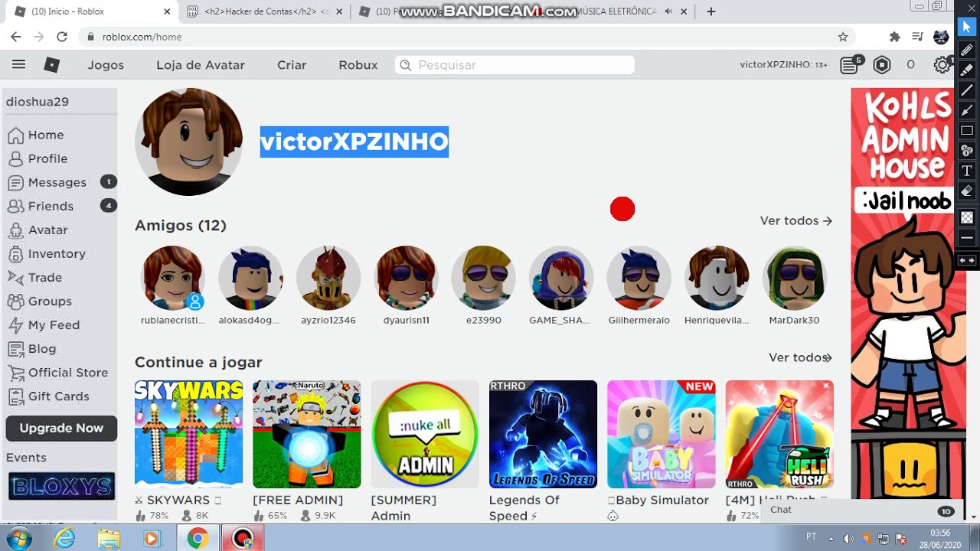The height and width of the screenshot is (551, 980).
Task: Open the Criar menu
Action: (x=292, y=65)
